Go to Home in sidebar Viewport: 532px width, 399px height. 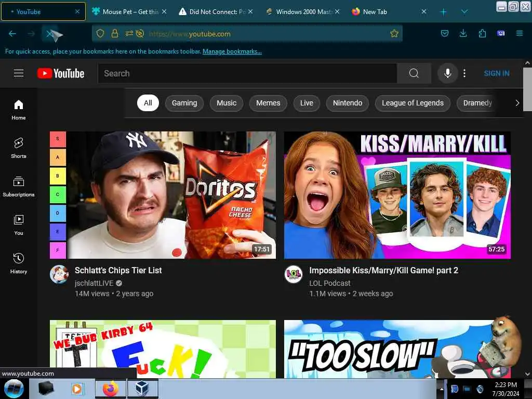tap(19, 110)
